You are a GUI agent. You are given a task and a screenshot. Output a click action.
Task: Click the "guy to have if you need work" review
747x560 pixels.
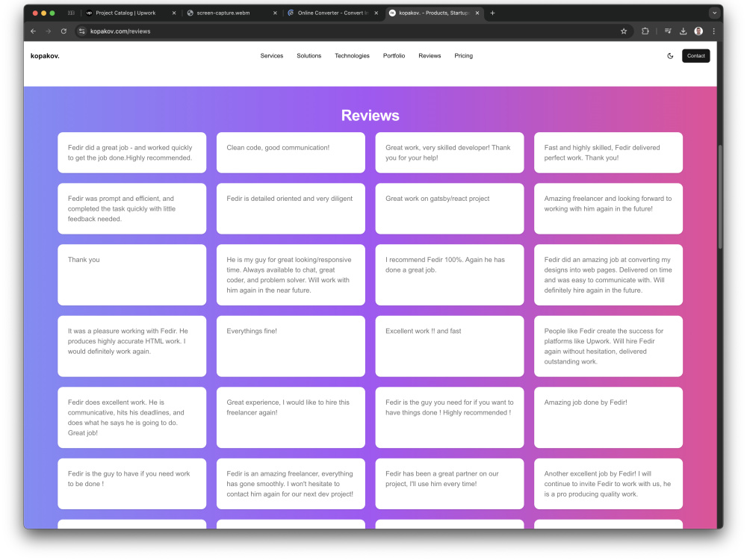[132, 484]
